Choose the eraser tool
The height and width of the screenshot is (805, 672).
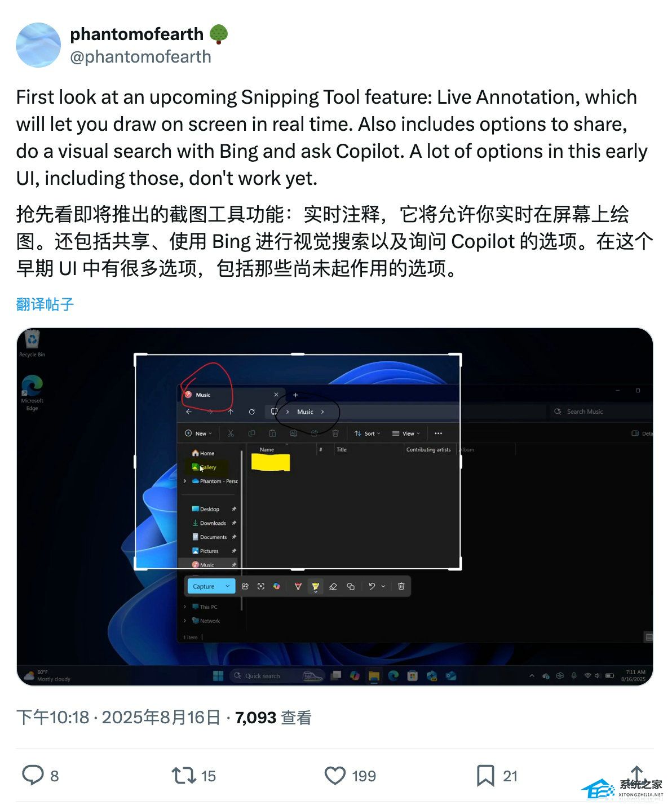pyautogui.click(x=333, y=586)
